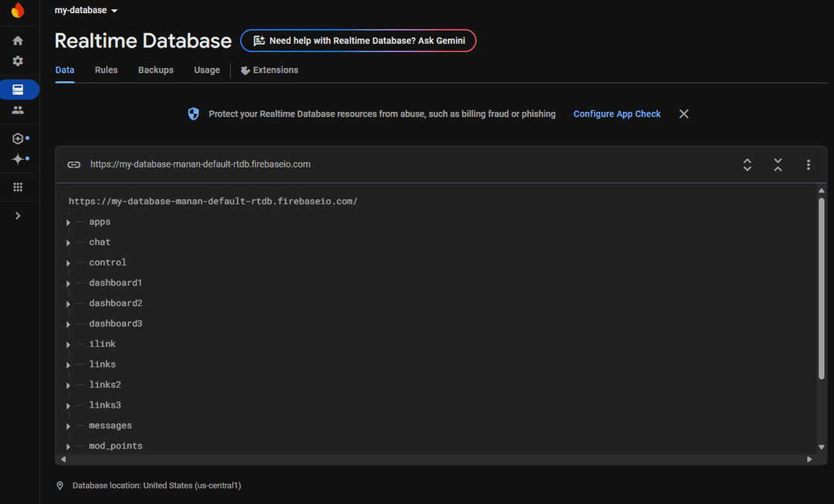Expand the links2 node

point(69,385)
